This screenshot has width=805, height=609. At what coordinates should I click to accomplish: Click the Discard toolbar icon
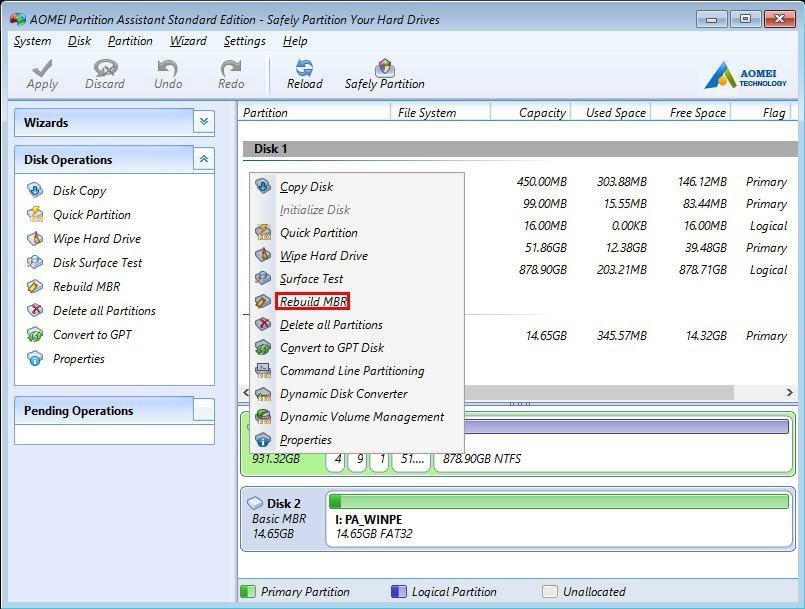(104, 68)
